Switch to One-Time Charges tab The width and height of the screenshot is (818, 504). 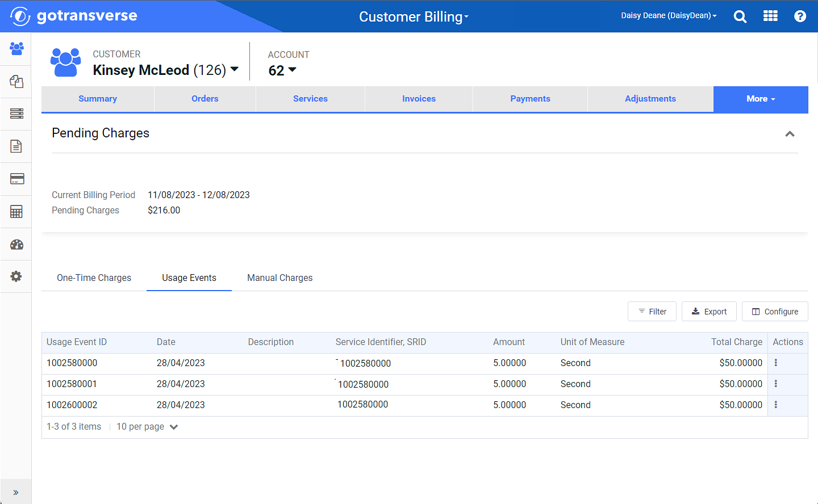(94, 278)
